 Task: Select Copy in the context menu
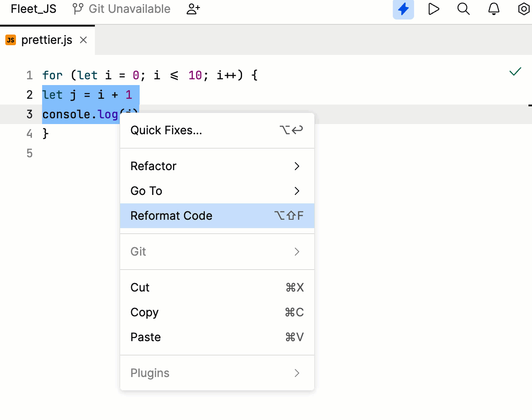click(x=144, y=312)
